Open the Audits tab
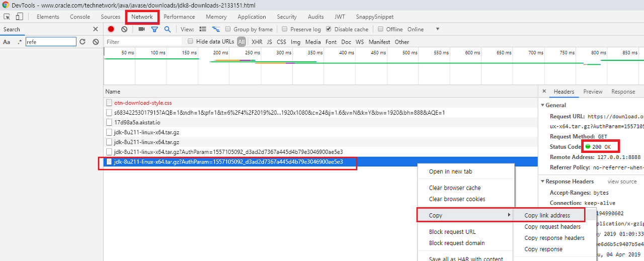The width and height of the screenshot is (644, 261). [x=316, y=17]
